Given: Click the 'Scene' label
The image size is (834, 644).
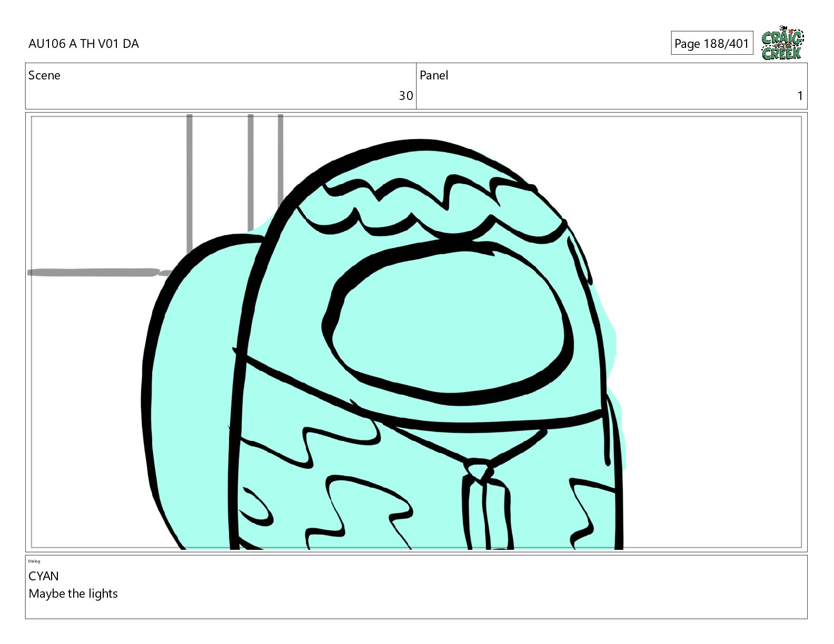Looking at the screenshot, I should pyautogui.click(x=44, y=75).
